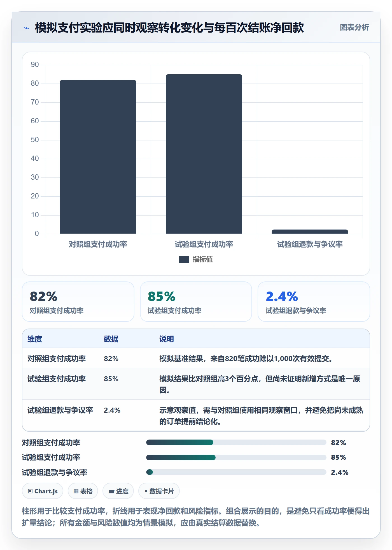Click the 2.4% value beside the progress bar
The width and height of the screenshot is (392, 550).
(340, 472)
